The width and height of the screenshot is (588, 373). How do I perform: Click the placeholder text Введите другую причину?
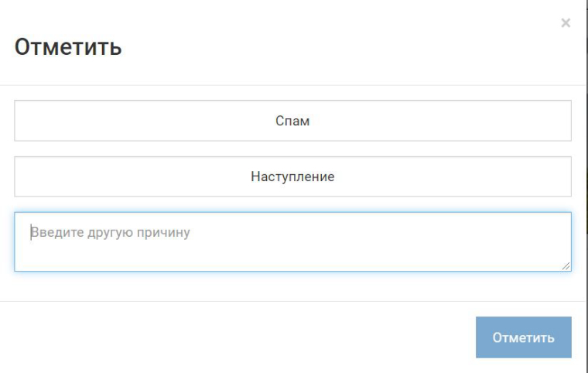pyautogui.click(x=110, y=232)
